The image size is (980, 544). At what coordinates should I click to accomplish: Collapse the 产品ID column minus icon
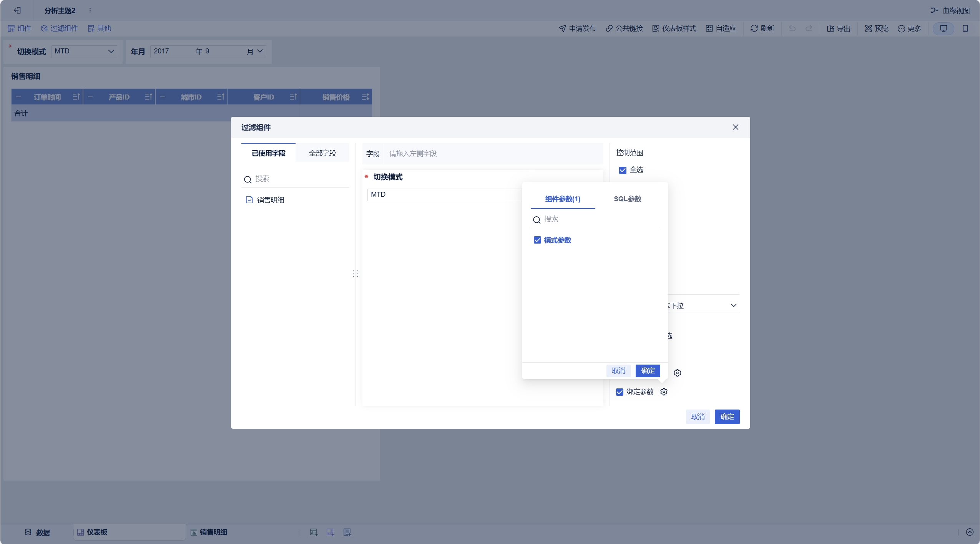pyautogui.click(x=90, y=97)
